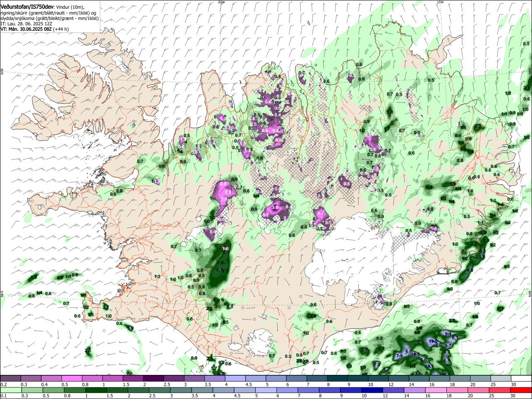Pick the bright red swatch above 30

521,390
